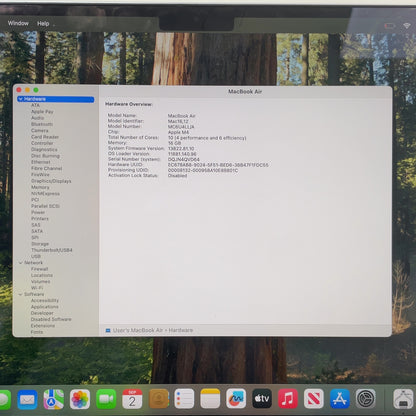The height and width of the screenshot is (416, 416).
Task: Collapse the Network section in sidebar
Action: [21, 263]
